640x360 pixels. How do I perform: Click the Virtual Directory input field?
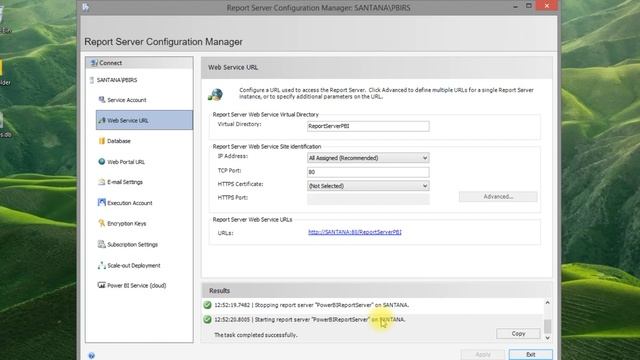click(368, 126)
